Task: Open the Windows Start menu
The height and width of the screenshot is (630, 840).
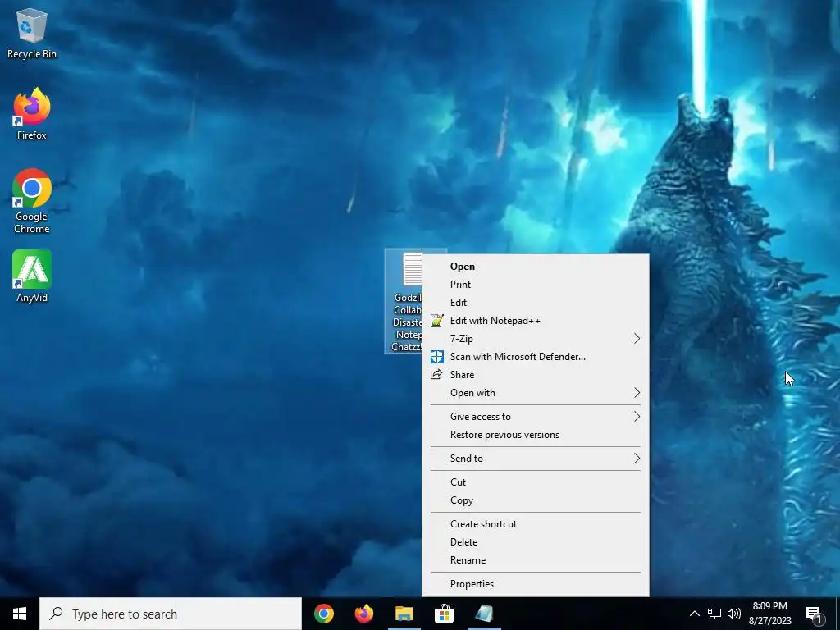Action: click(20, 614)
